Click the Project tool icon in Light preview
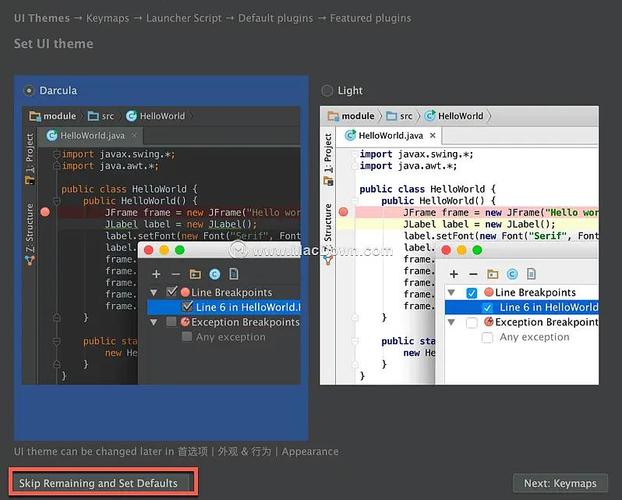 coord(328,181)
